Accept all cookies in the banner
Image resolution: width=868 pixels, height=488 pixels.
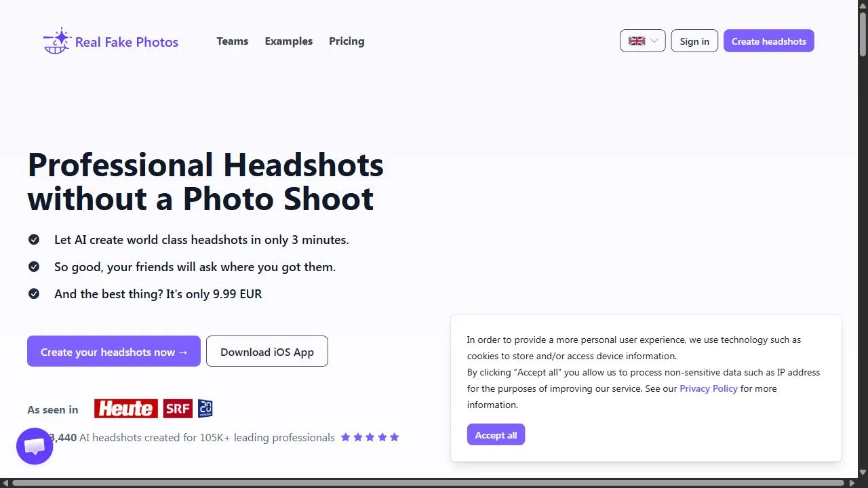pyautogui.click(x=496, y=434)
